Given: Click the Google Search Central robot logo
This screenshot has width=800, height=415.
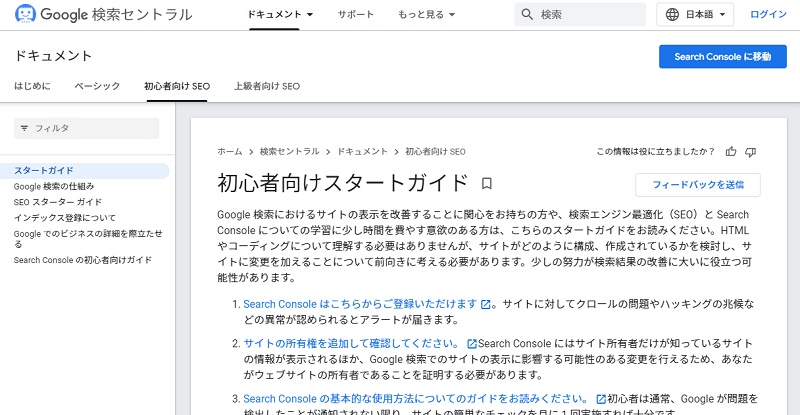Looking at the screenshot, I should [26, 14].
